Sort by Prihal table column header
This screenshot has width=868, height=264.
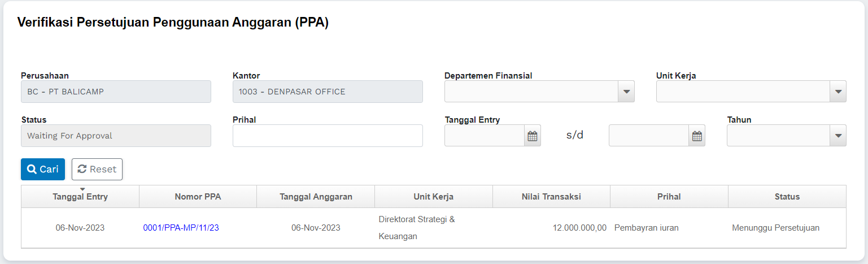coord(669,197)
